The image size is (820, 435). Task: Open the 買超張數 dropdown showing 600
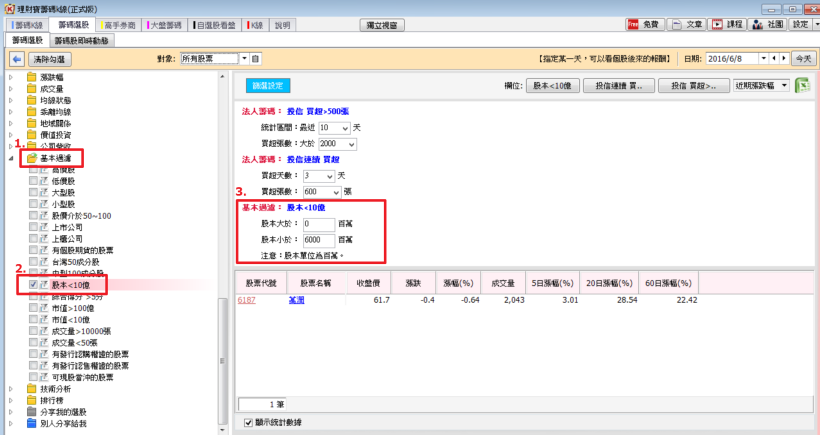336,192
